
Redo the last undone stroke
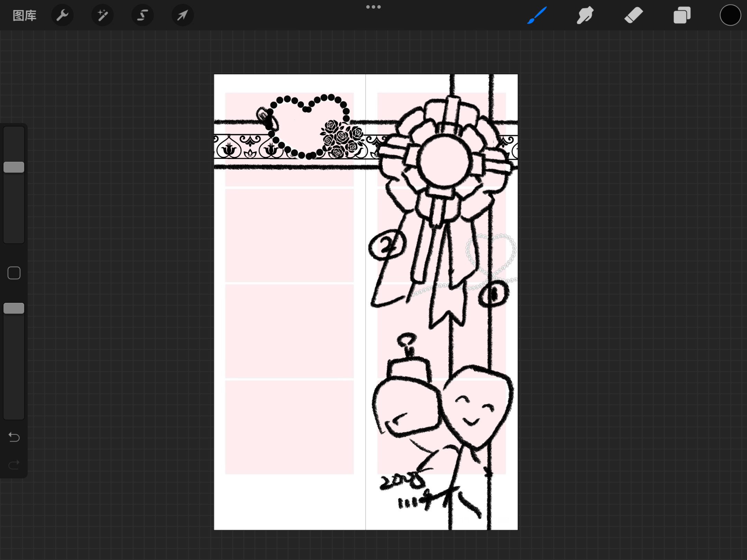point(14,465)
